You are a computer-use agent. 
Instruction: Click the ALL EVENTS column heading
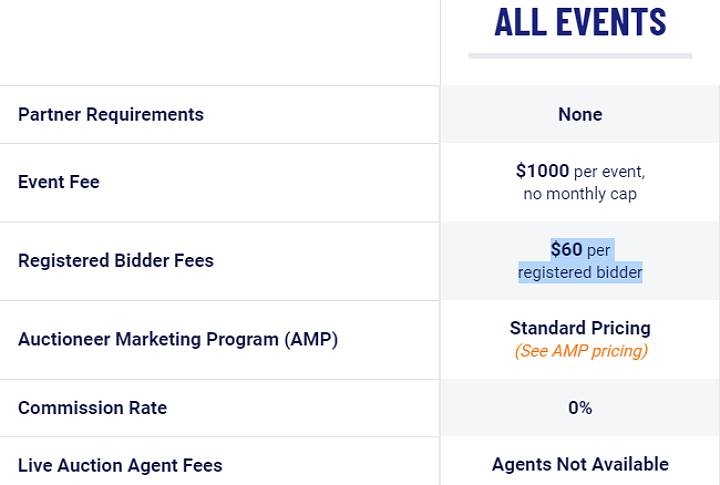tap(580, 22)
